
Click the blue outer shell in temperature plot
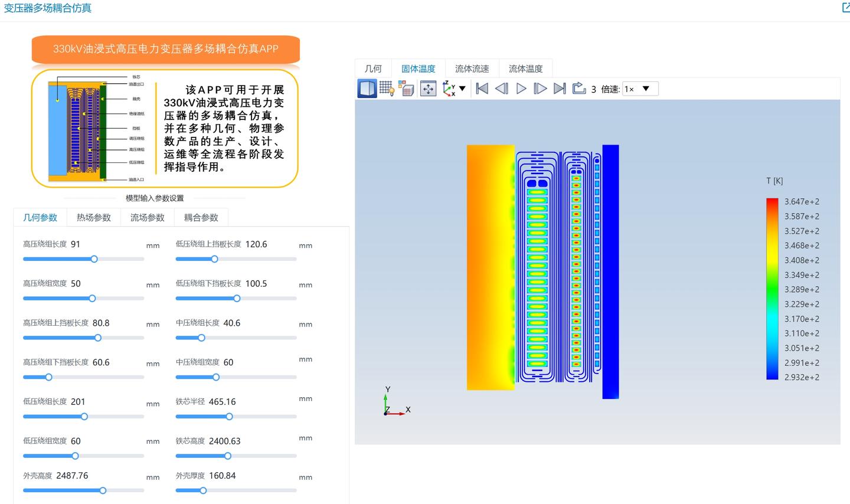pos(610,271)
